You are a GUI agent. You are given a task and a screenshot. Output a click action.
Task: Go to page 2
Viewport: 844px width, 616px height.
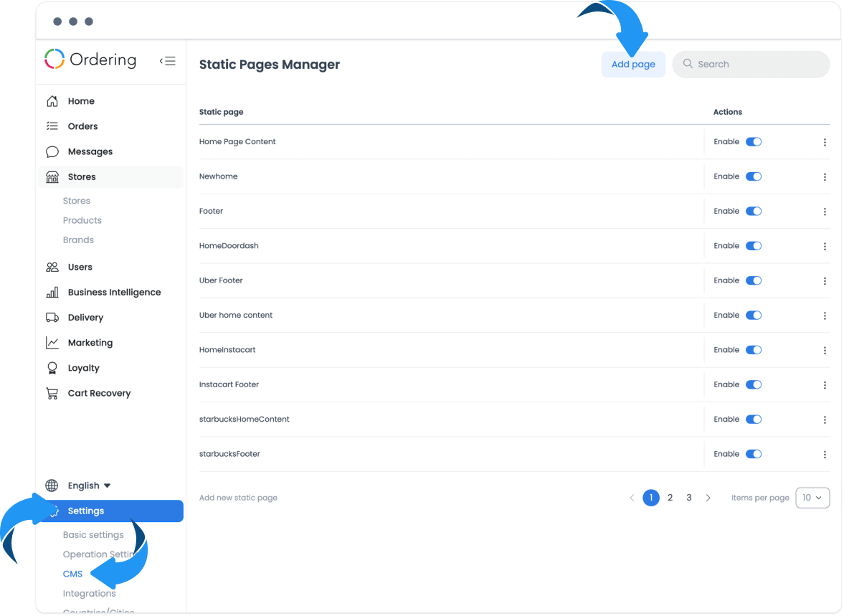670,498
